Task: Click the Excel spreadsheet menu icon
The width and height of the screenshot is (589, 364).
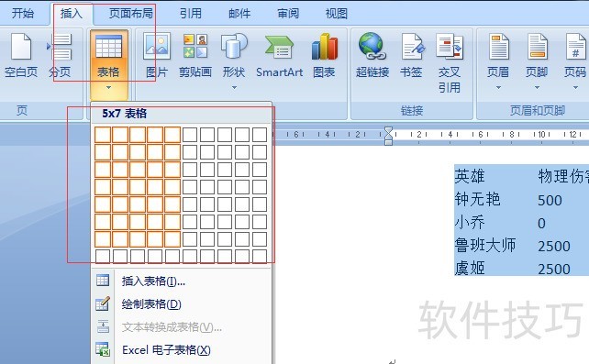Action: (x=103, y=349)
